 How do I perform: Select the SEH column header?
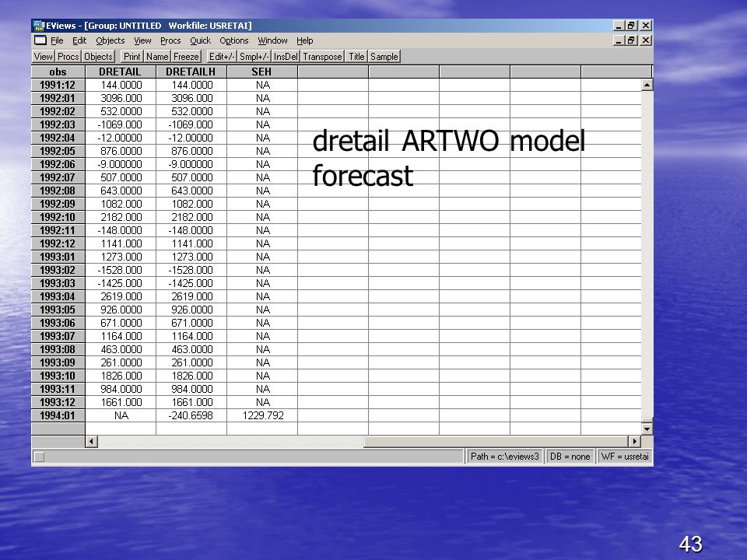(x=262, y=72)
